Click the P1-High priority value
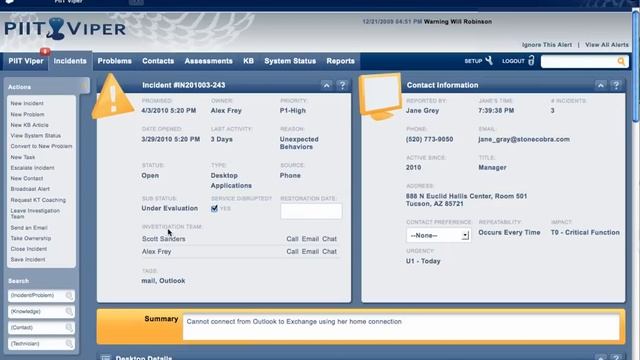 pyautogui.click(x=293, y=111)
